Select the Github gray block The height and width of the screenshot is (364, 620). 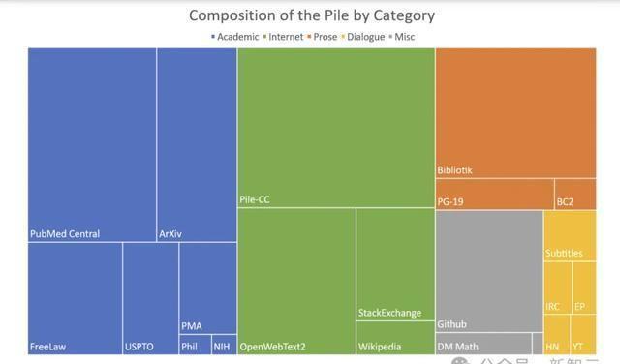tap(489, 271)
